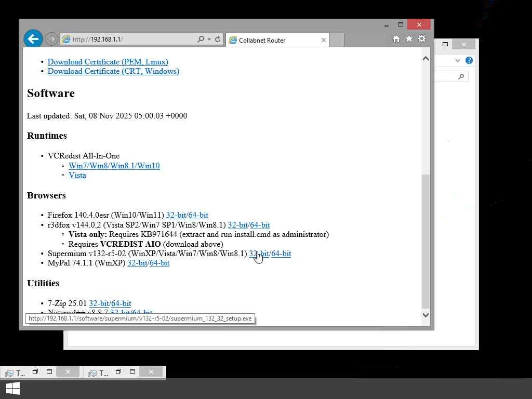Open the Home icon in IE

click(x=396, y=39)
